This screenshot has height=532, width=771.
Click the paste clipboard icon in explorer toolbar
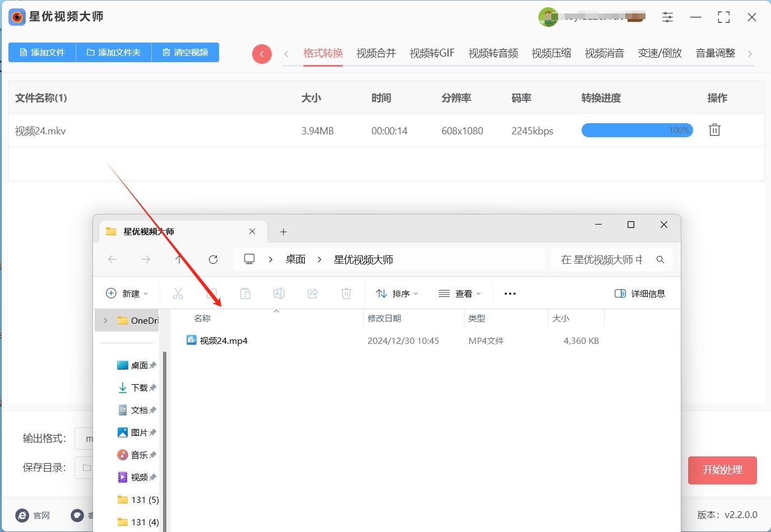[x=245, y=293]
